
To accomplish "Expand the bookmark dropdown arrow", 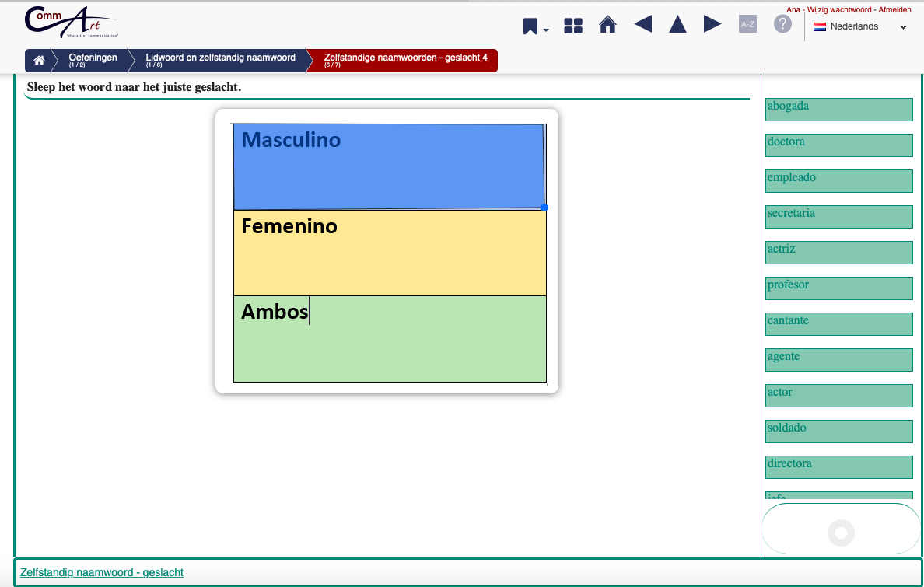I will (546, 30).
